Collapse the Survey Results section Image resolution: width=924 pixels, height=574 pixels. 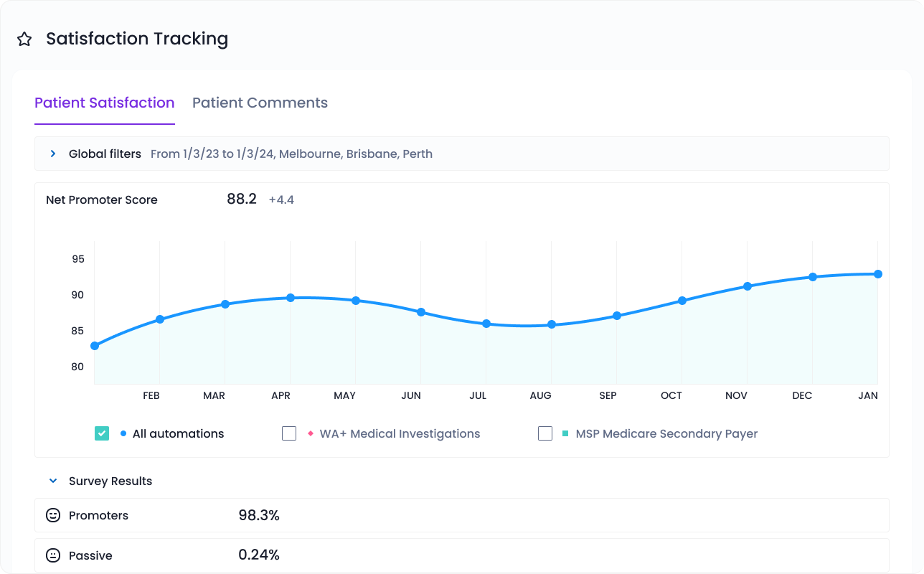coord(53,481)
